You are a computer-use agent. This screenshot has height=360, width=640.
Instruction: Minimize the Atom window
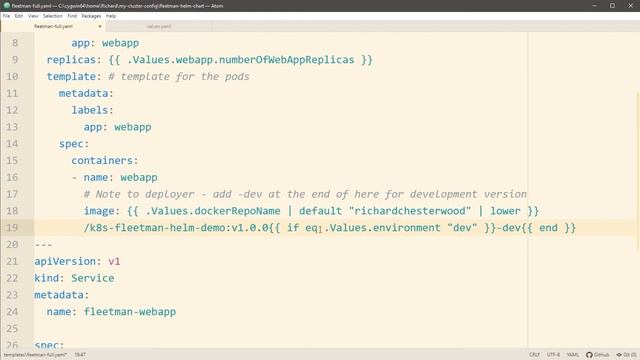pos(594,6)
